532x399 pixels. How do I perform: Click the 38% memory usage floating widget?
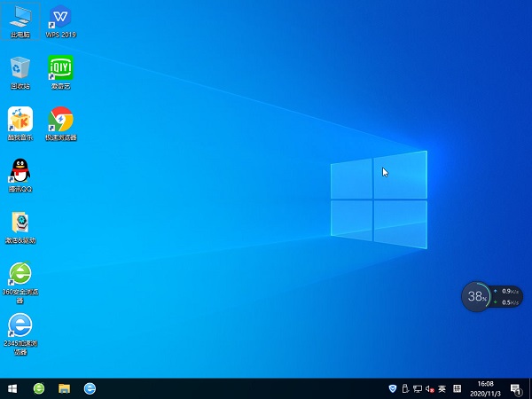coord(477,296)
